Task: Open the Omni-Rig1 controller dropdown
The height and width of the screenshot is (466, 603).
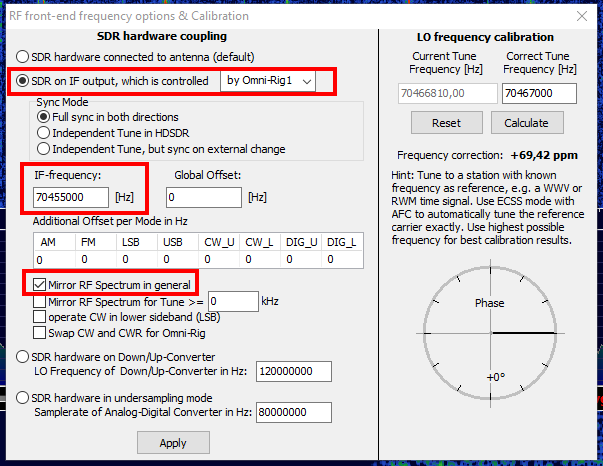Action: [267, 80]
